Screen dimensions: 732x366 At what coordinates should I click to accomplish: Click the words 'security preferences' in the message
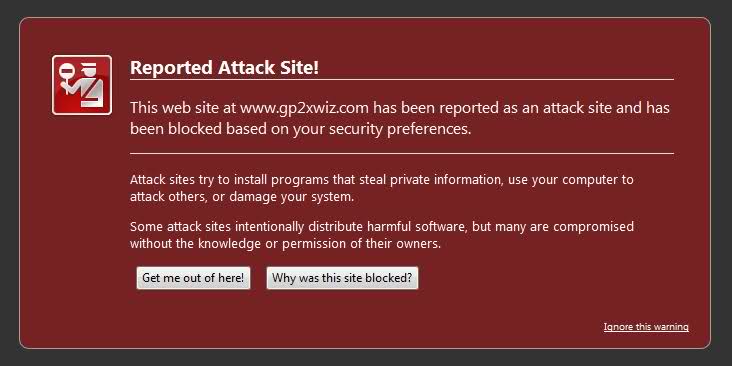pos(400,129)
